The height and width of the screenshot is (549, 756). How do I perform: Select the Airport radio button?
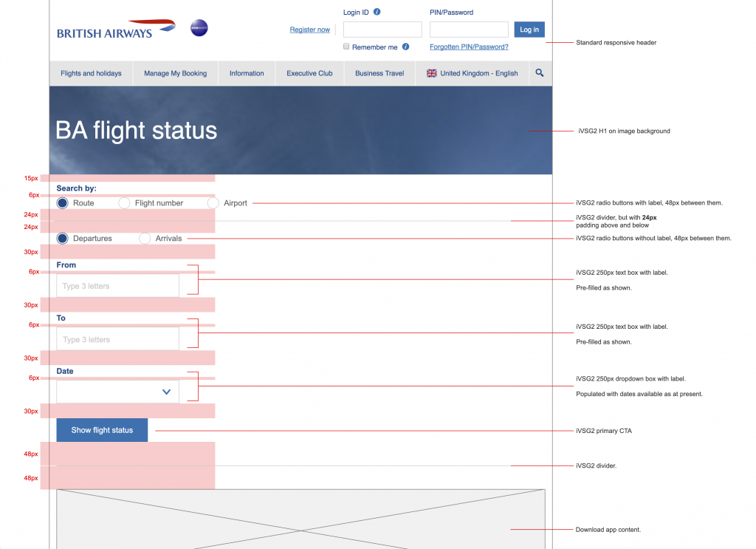click(x=213, y=202)
